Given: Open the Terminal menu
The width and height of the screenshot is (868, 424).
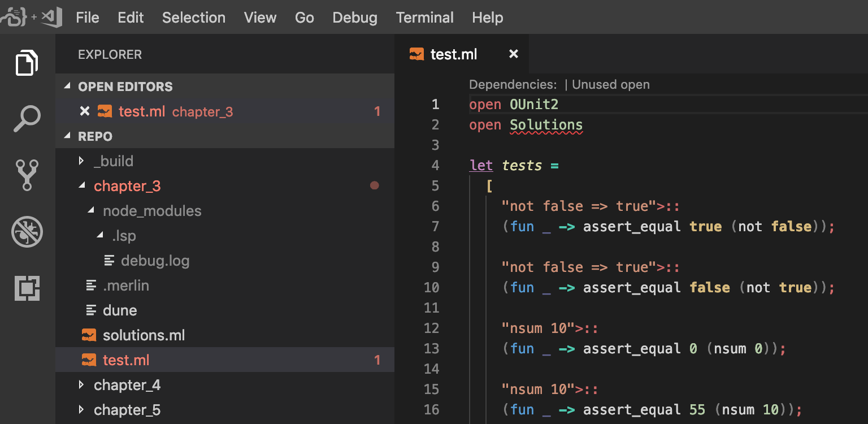Looking at the screenshot, I should (425, 18).
